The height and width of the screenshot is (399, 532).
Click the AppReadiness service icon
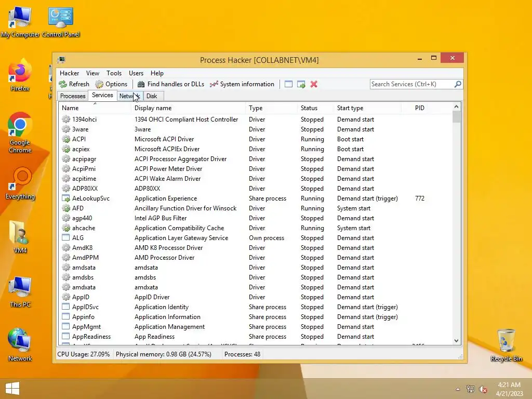click(x=66, y=336)
